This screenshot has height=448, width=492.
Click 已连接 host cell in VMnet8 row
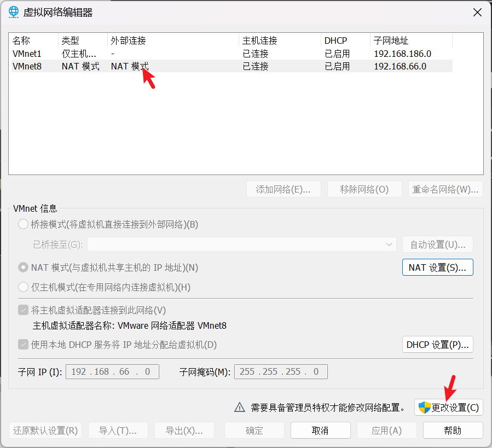(x=256, y=66)
